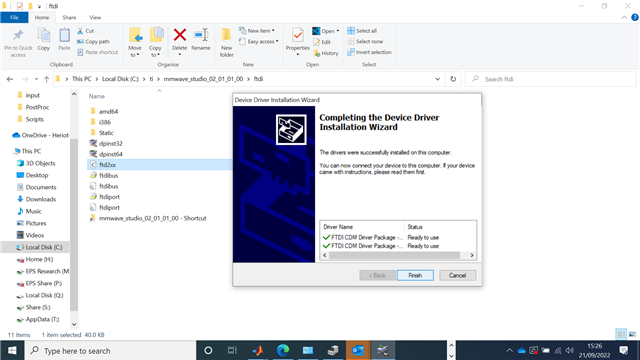Cut the selected file
Screen dimensions: 640x360
pos(86,31)
